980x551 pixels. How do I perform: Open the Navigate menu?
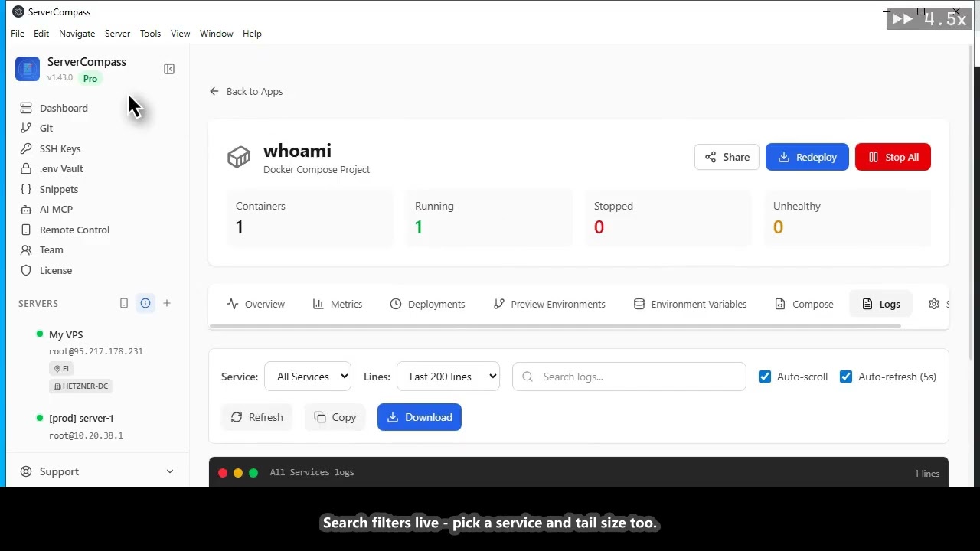click(77, 34)
